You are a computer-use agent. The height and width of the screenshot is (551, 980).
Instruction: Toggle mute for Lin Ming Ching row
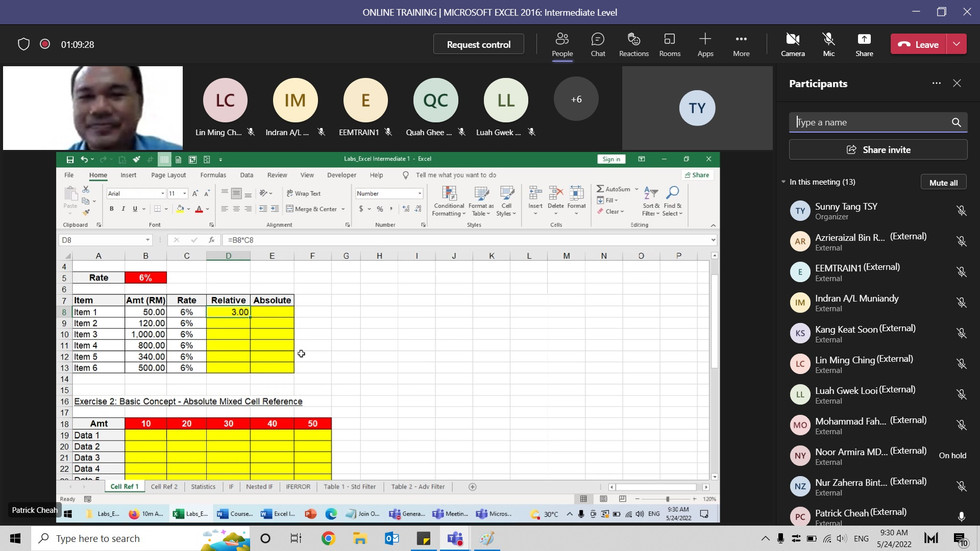961,364
